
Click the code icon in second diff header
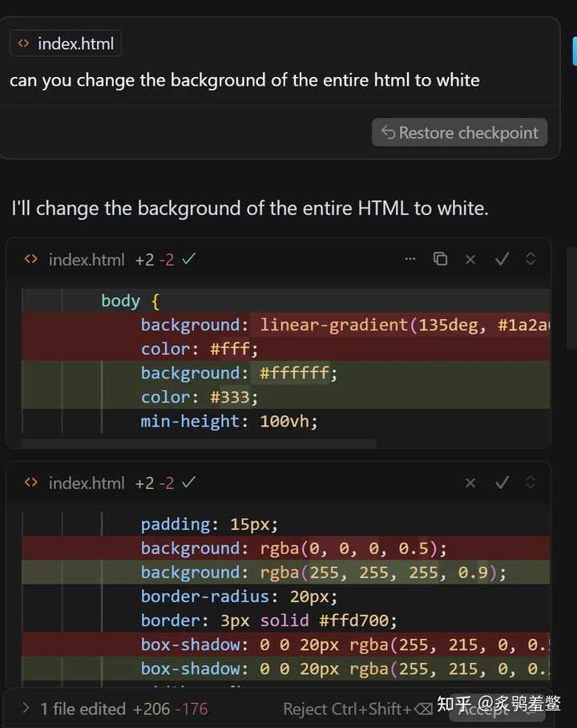[31, 483]
